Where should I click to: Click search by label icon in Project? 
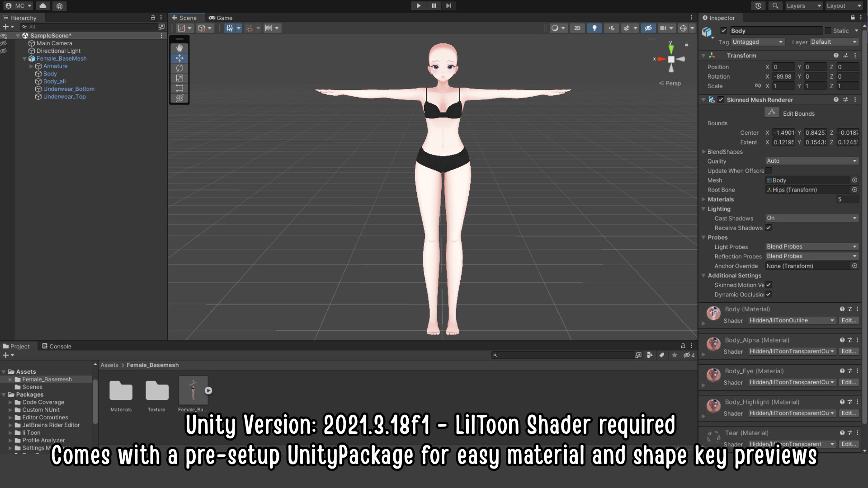[662, 355]
